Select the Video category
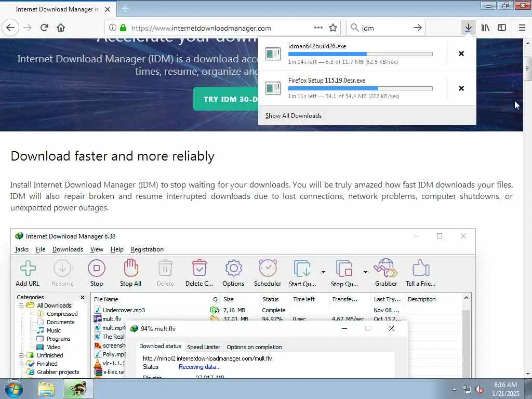This screenshot has width=532, height=399. click(54, 347)
